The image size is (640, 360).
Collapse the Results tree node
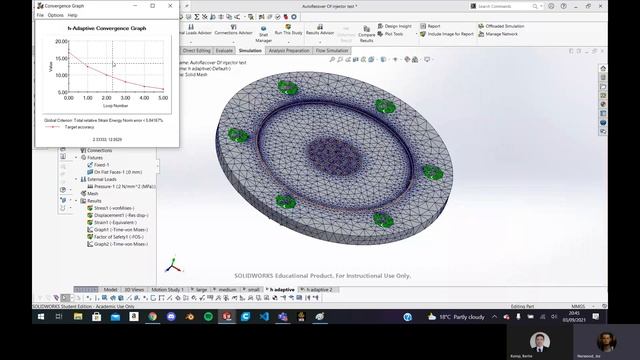tap(76, 201)
